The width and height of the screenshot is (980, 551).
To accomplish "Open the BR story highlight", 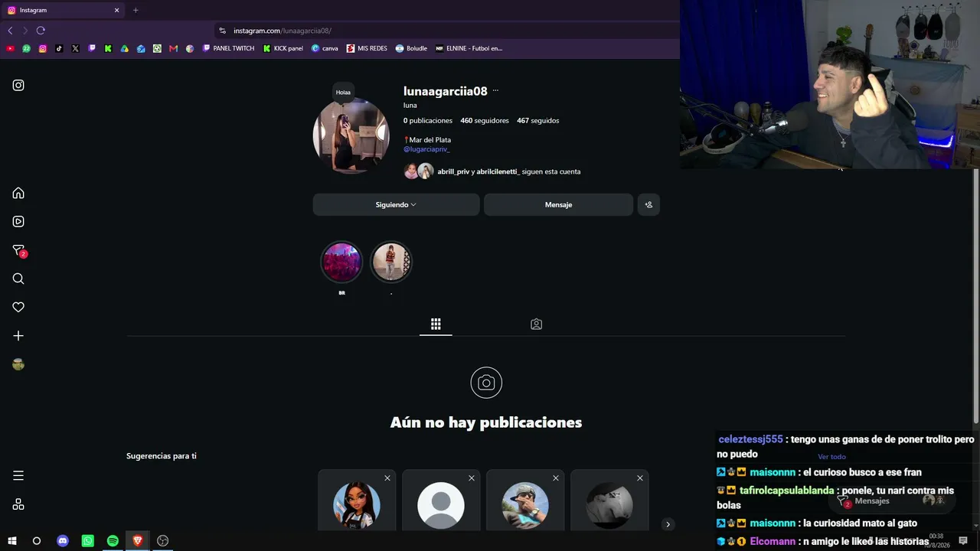I will point(341,262).
